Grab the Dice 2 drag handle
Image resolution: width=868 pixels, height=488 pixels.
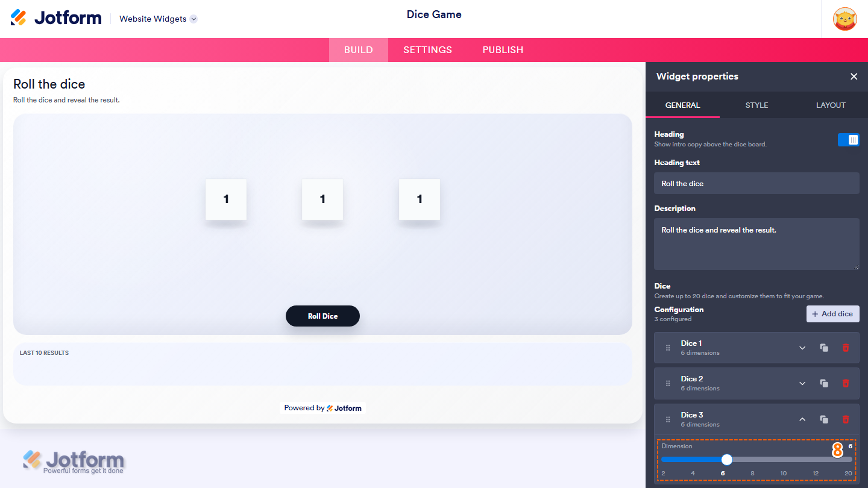(668, 383)
